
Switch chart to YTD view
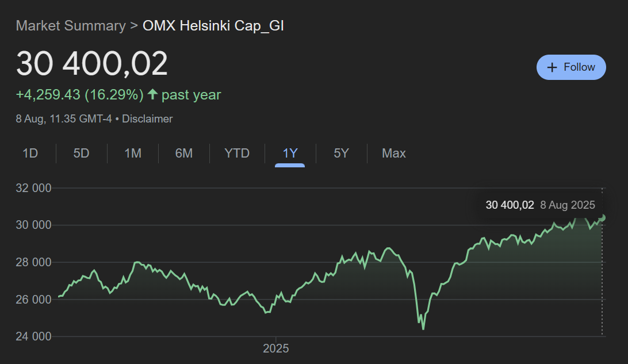[237, 154]
